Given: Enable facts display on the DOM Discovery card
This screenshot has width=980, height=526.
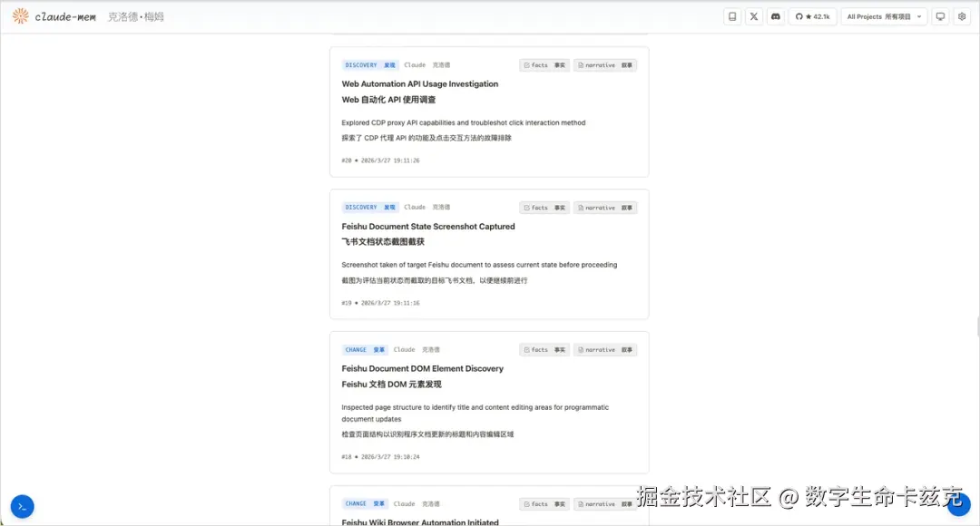Looking at the screenshot, I should 544,349.
